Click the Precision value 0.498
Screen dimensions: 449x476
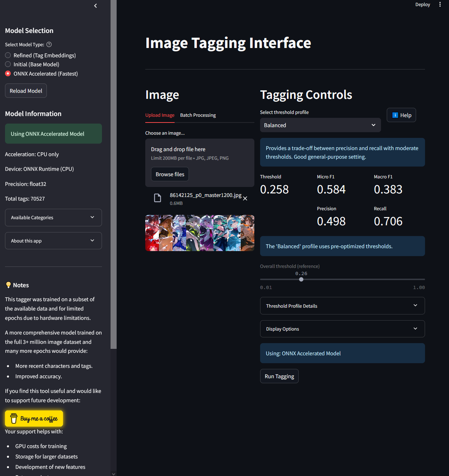click(331, 221)
